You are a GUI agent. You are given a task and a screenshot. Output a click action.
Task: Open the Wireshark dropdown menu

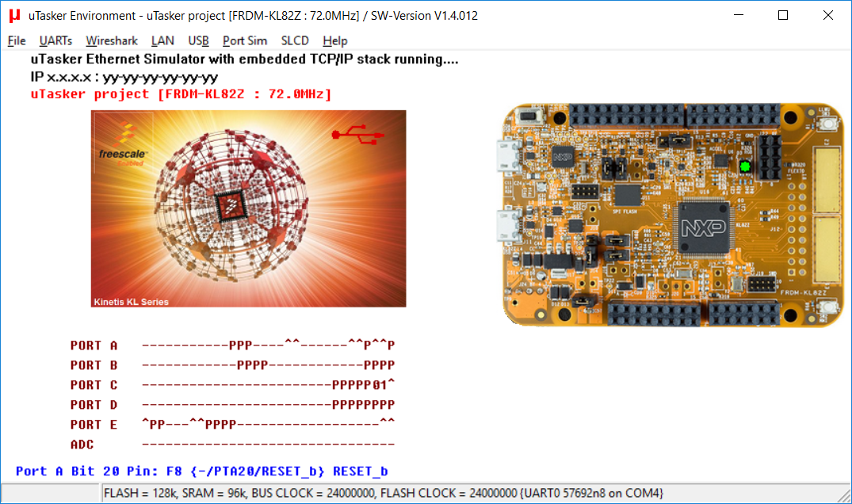tap(112, 40)
